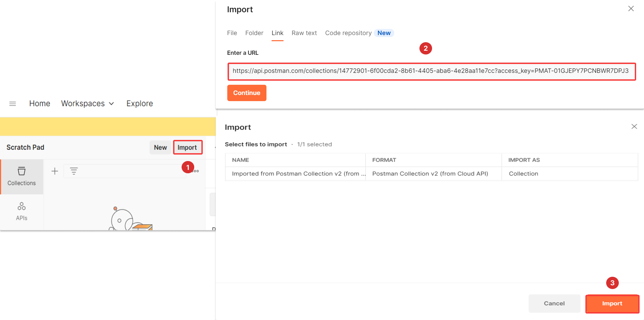Close the lower Import files dialog
The width and height of the screenshot is (644, 320).
click(x=634, y=127)
